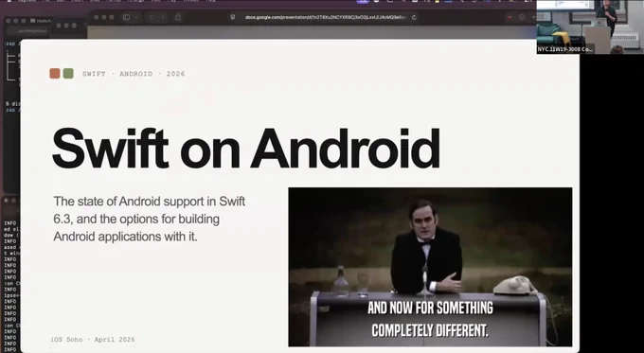Select the HelloA window title behind Safari
Screen dimensions: 644x353
(41, 21)
